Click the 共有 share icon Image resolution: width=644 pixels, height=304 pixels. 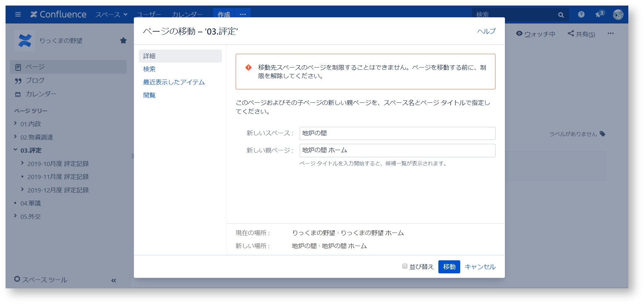click(571, 33)
